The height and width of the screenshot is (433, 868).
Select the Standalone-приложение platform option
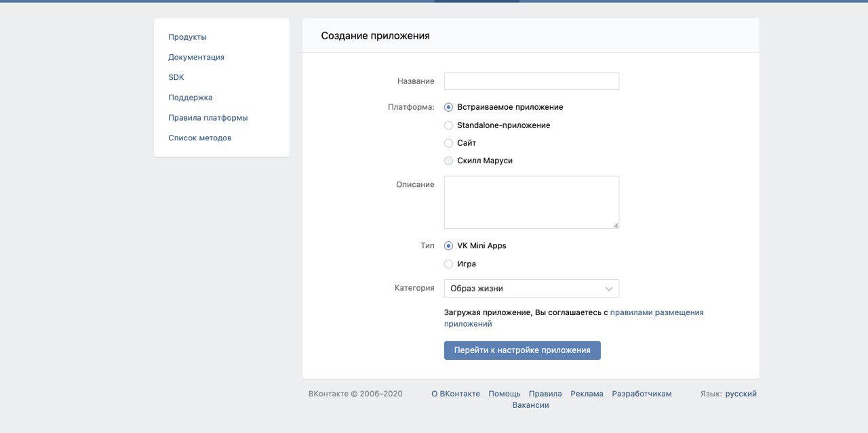[x=449, y=125]
